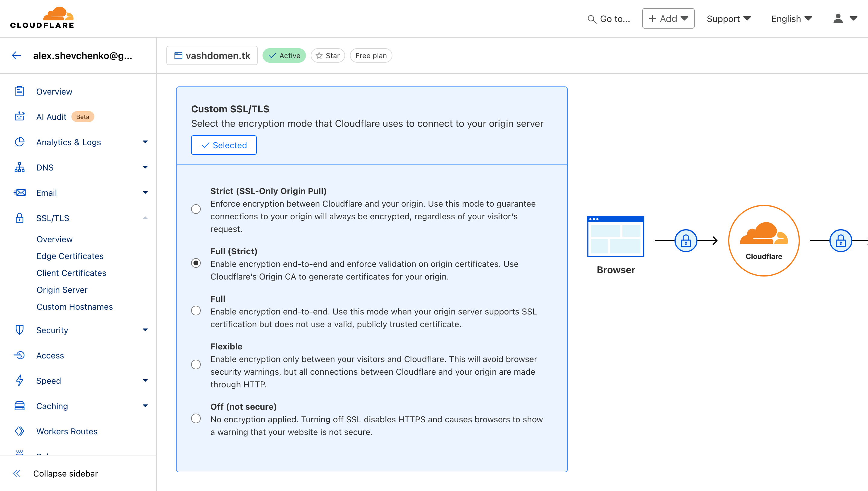Open the Workers Routes menu item
This screenshot has width=868, height=491.
[x=67, y=431]
